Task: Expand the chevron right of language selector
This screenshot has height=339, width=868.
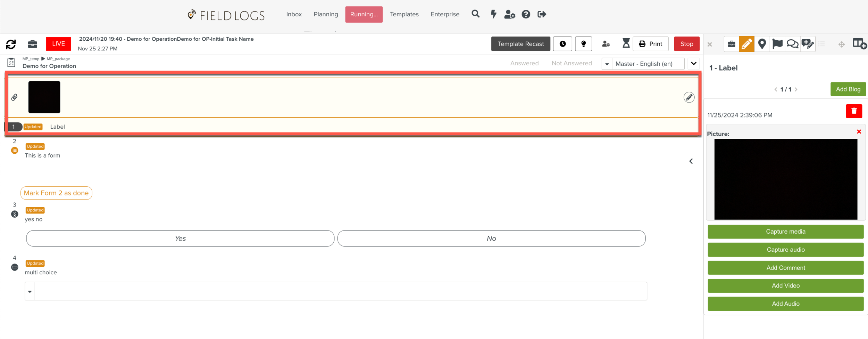Action: point(693,64)
